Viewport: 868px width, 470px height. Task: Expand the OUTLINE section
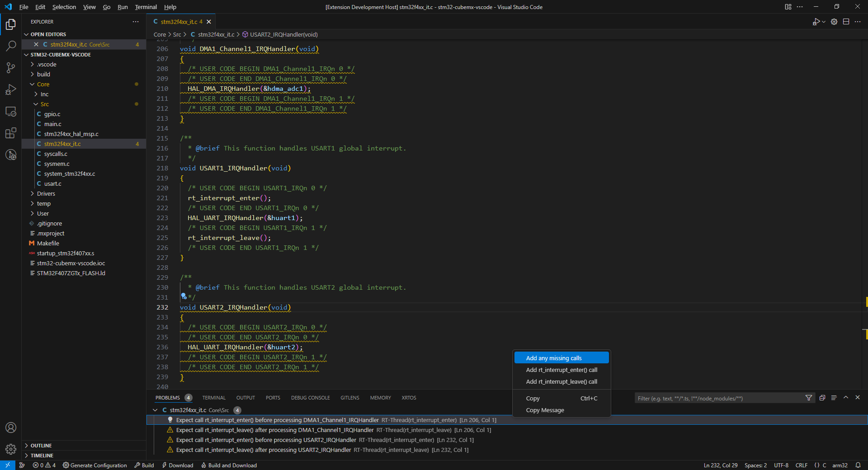pos(41,446)
